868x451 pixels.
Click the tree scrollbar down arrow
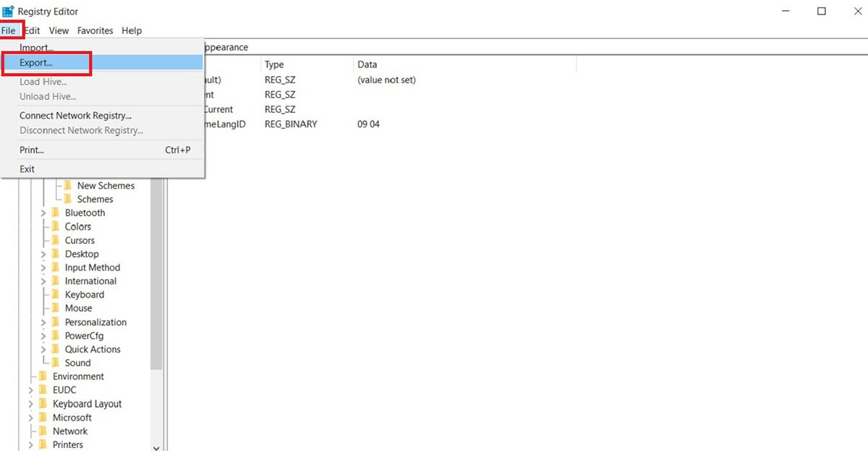(x=156, y=447)
